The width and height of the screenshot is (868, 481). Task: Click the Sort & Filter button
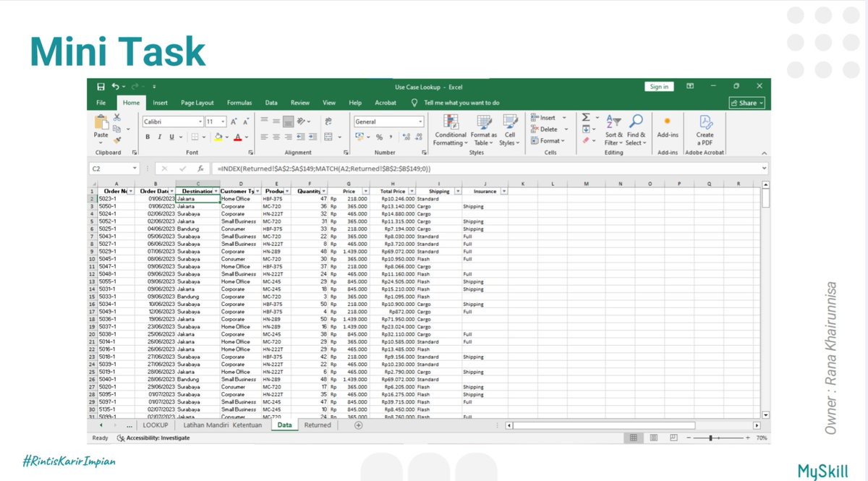(x=614, y=130)
